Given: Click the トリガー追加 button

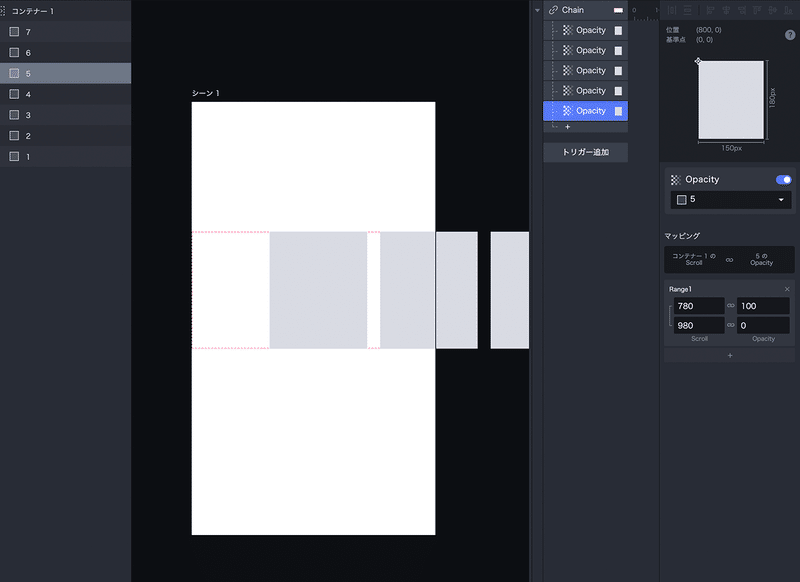Looking at the screenshot, I should (x=585, y=152).
